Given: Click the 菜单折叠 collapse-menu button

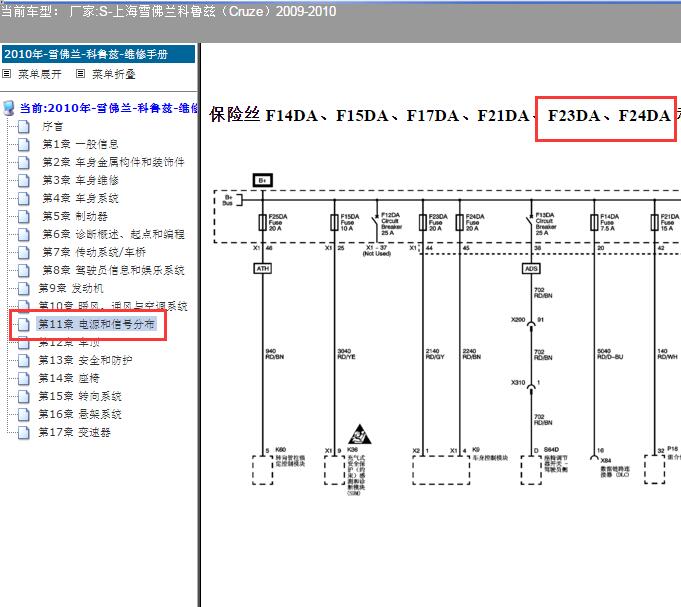Looking at the screenshot, I should (113, 74).
